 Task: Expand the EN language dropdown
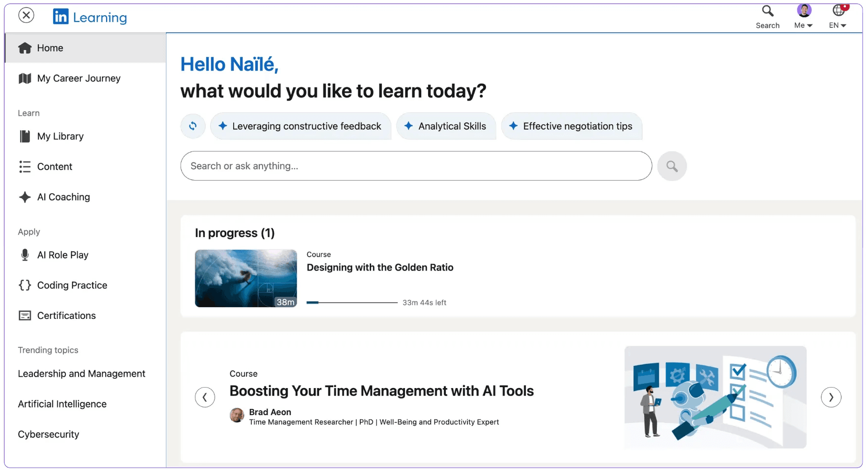[838, 26]
